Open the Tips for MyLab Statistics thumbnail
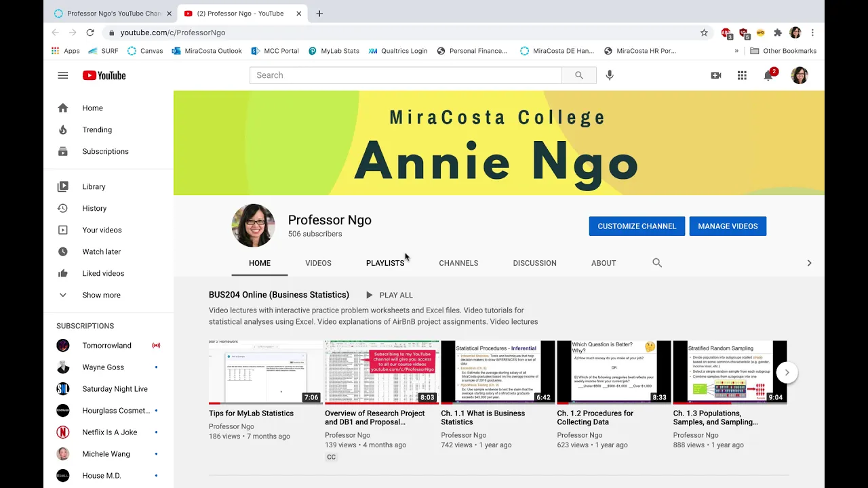This screenshot has width=868, height=488. (266, 372)
